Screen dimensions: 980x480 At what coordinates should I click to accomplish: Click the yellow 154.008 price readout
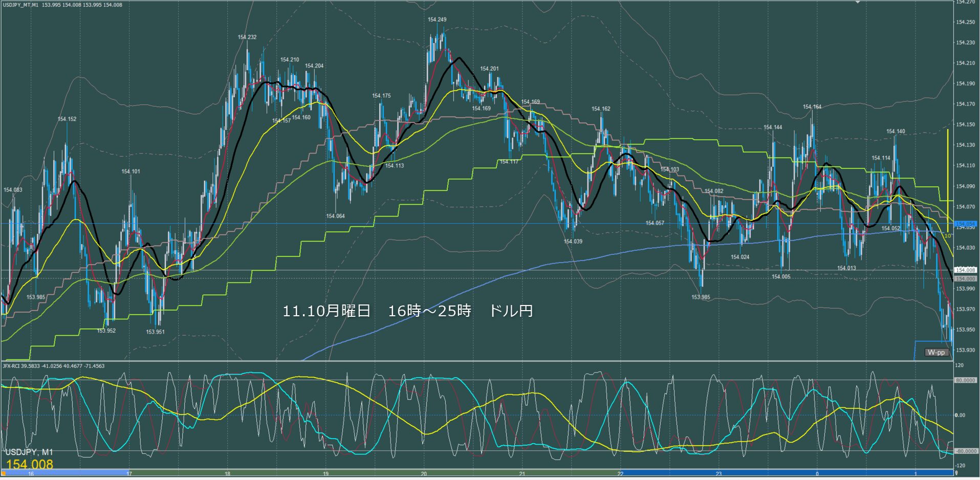29,464
